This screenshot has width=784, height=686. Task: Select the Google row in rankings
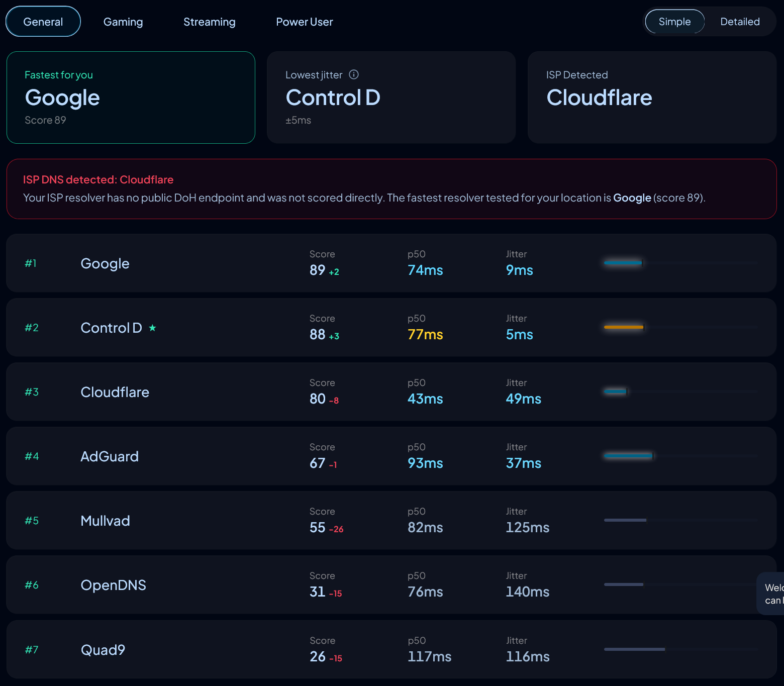391,263
